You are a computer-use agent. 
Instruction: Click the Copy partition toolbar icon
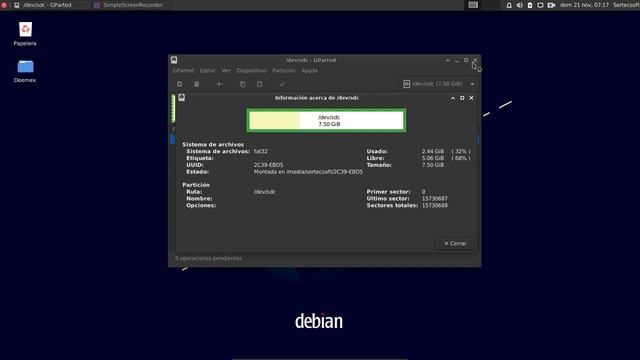click(243, 84)
